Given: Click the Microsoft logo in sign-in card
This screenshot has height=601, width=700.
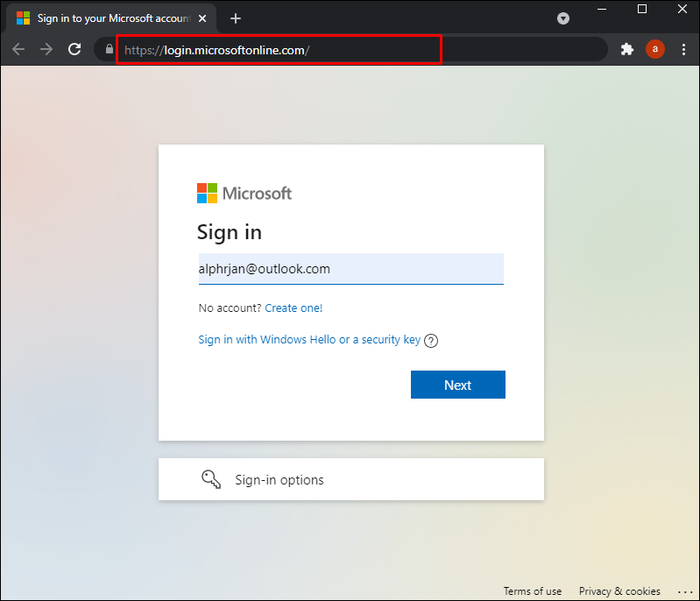Looking at the screenshot, I should coord(244,194).
